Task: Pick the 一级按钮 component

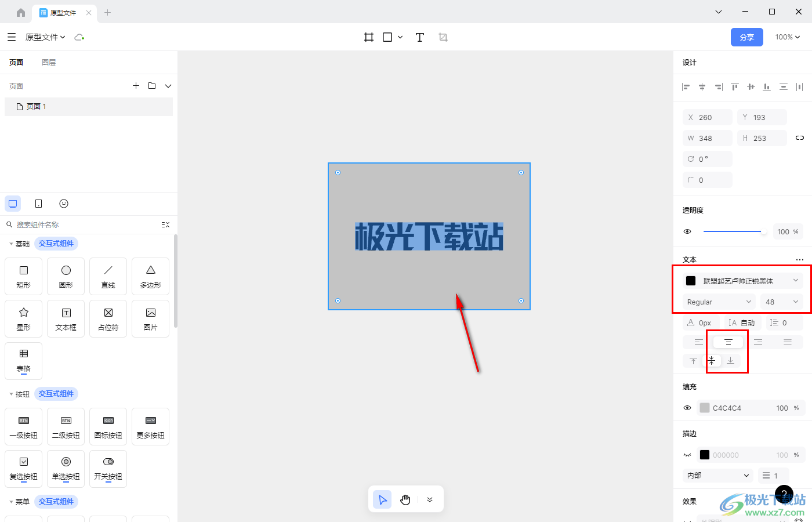Action: click(24, 427)
